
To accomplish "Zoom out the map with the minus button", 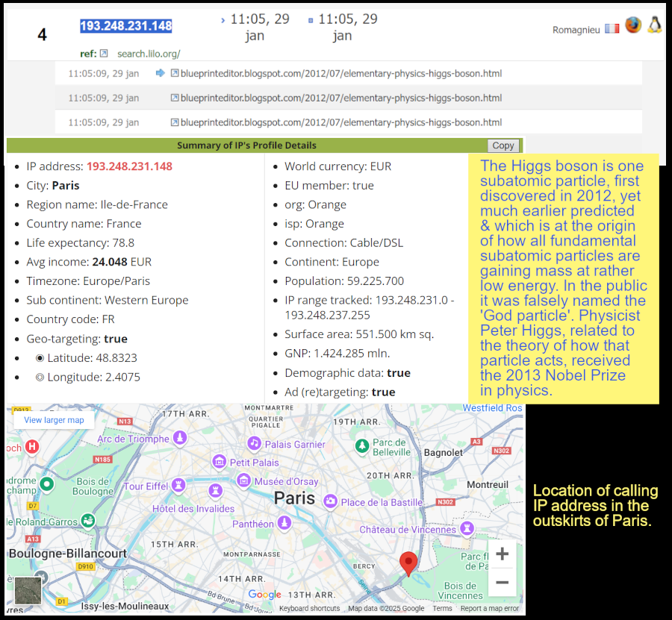I will (503, 582).
